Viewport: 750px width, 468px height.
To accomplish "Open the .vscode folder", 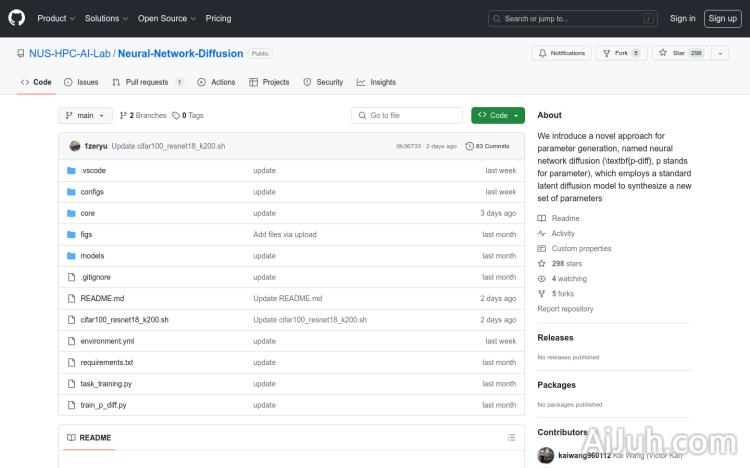I will [x=93, y=171].
